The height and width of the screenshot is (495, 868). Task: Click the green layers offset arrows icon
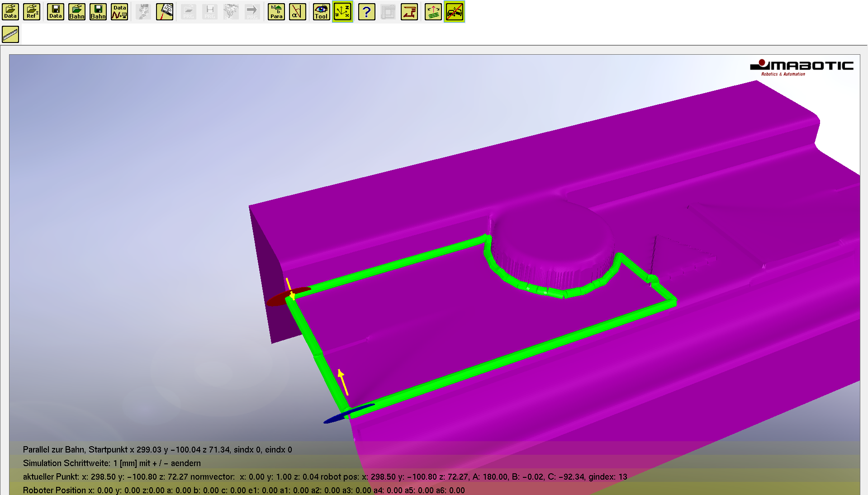(433, 12)
